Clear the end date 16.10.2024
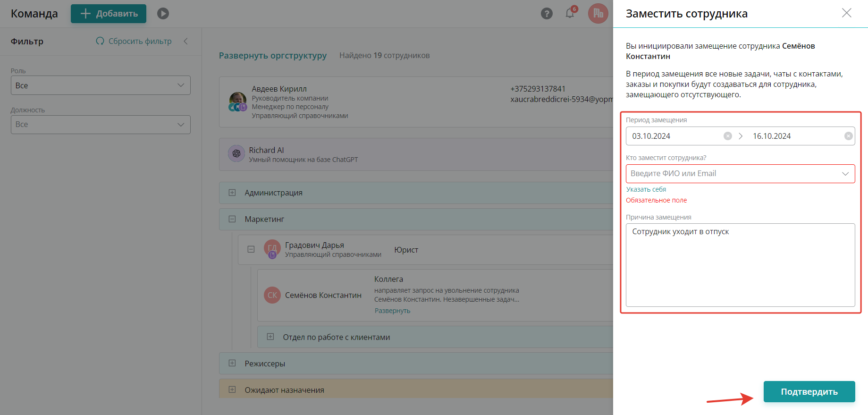The image size is (868, 415). point(849,136)
